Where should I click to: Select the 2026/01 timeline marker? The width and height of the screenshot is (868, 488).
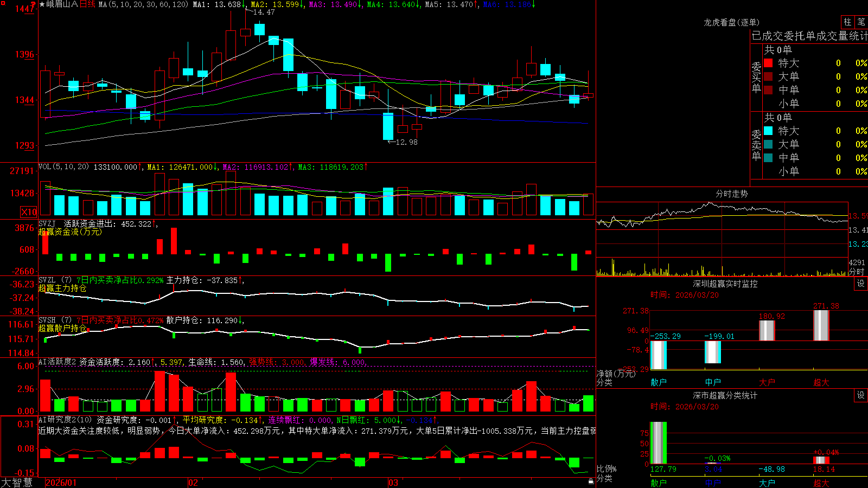click(61, 483)
